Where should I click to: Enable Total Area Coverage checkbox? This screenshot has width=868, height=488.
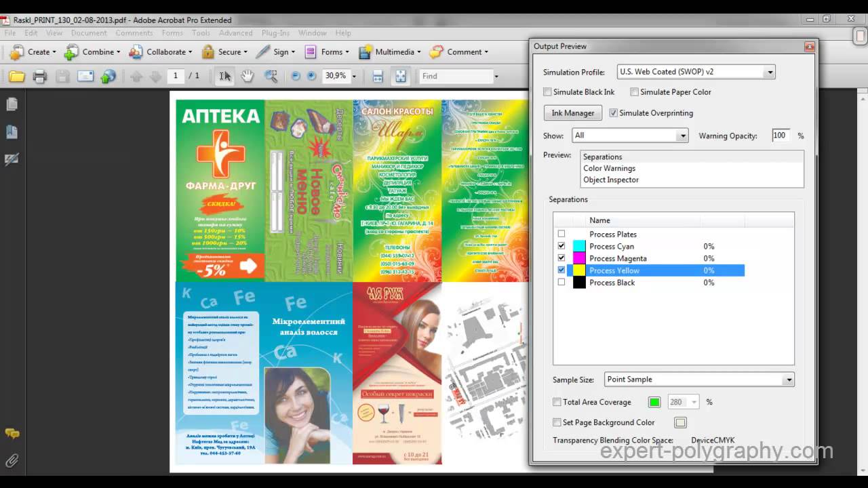pos(557,403)
